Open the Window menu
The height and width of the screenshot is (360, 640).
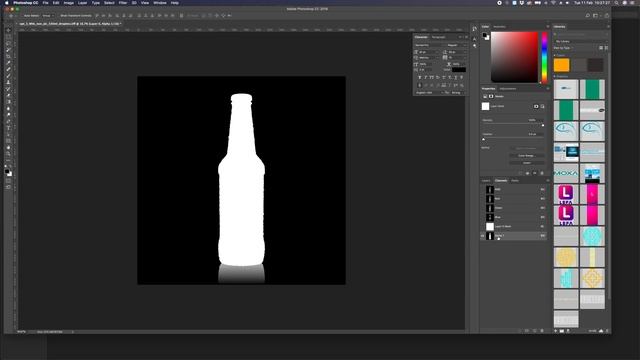tap(160, 3)
